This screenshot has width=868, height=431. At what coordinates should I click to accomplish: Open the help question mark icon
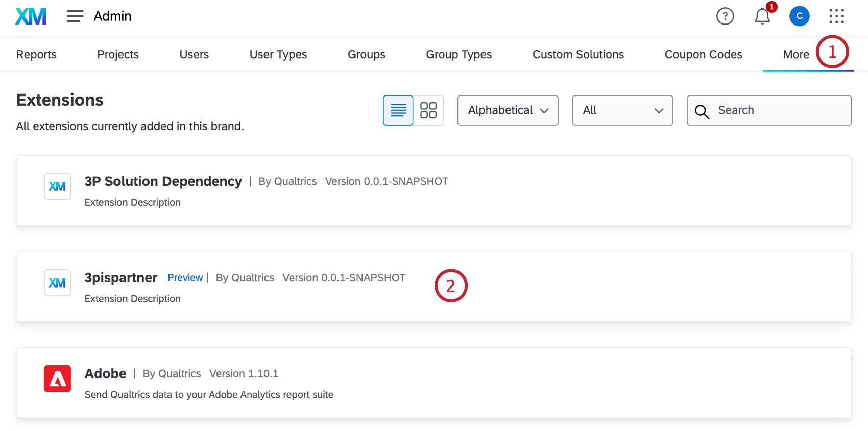725,16
